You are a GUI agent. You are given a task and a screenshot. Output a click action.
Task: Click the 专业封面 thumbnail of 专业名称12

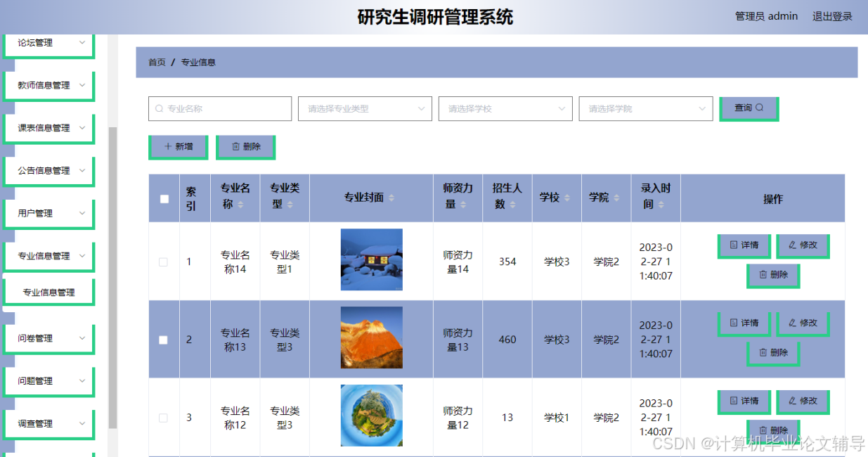(x=371, y=416)
